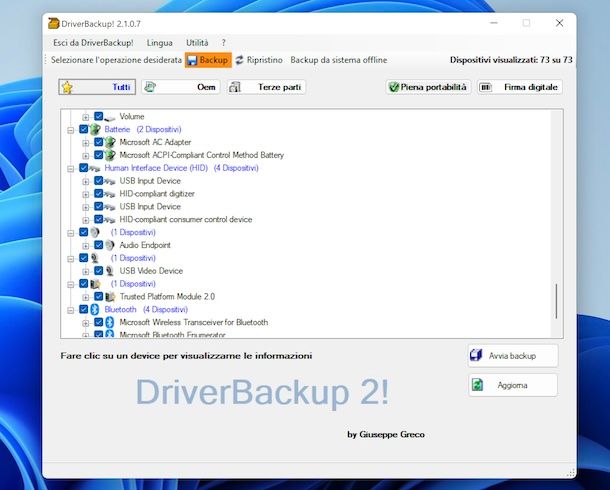Collapse the Batterie device group
Image resolution: width=610 pixels, height=490 pixels.
tap(71, 130)
